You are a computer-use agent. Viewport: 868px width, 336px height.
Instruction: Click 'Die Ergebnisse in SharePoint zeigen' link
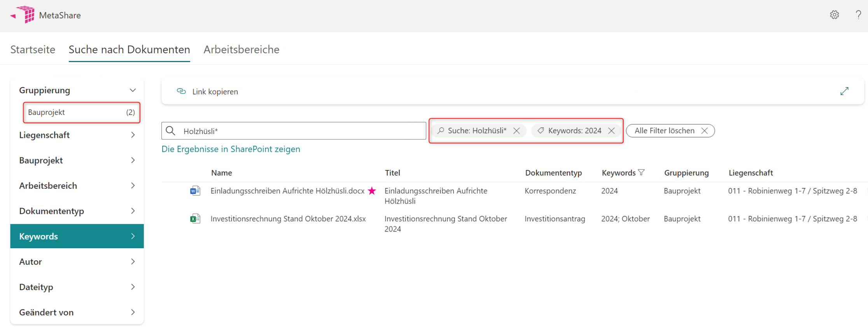click(x=231, y=149)
